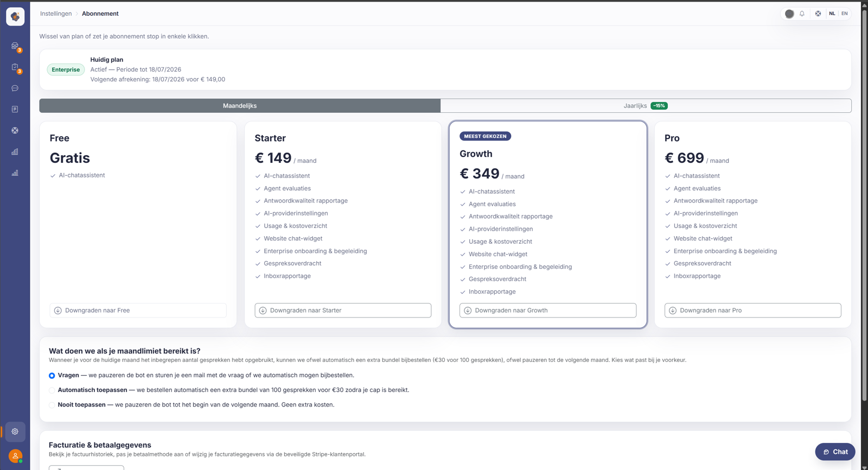Click the Starter plan title

270,138
